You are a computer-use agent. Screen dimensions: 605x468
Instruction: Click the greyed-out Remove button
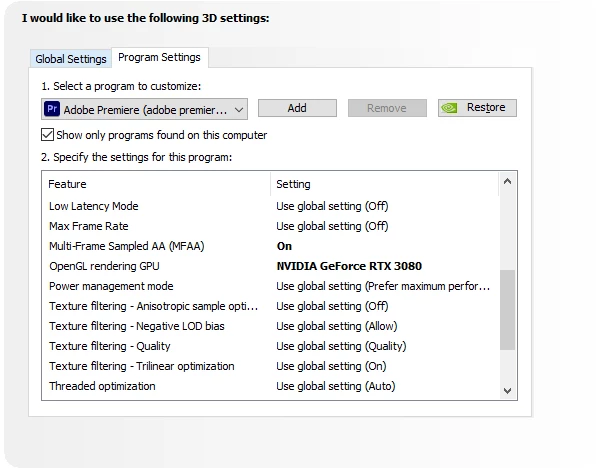[387, 108]
